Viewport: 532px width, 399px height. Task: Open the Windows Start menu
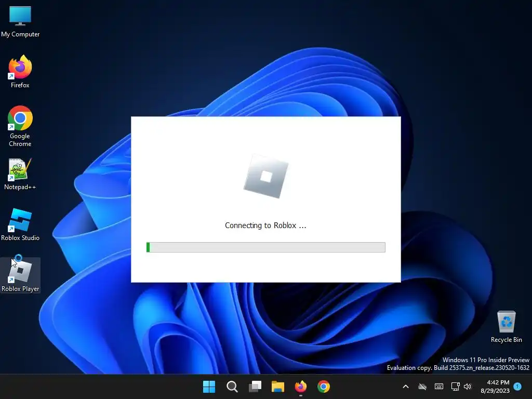point(209,387)
